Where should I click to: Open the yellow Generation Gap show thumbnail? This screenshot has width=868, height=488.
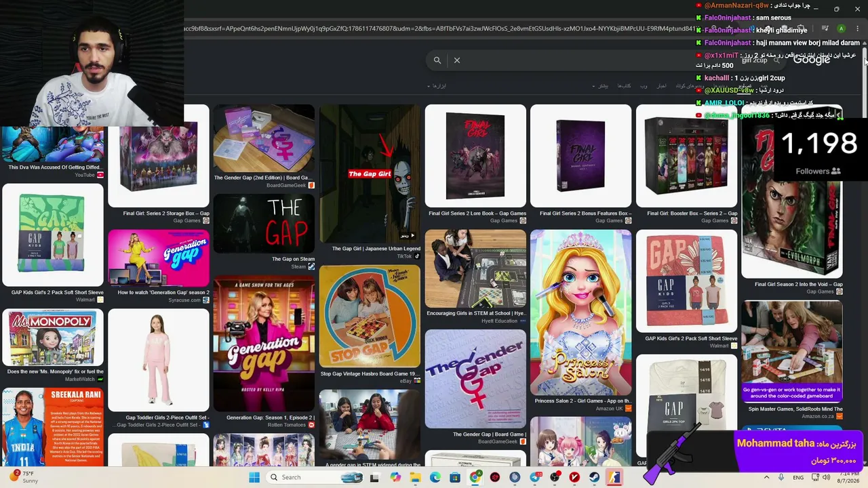pyautogui.click(x=159, y=258)
